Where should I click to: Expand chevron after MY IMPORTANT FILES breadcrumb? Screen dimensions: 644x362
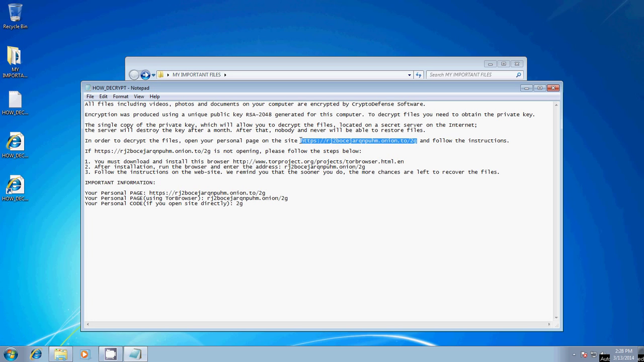coord(225,75)
